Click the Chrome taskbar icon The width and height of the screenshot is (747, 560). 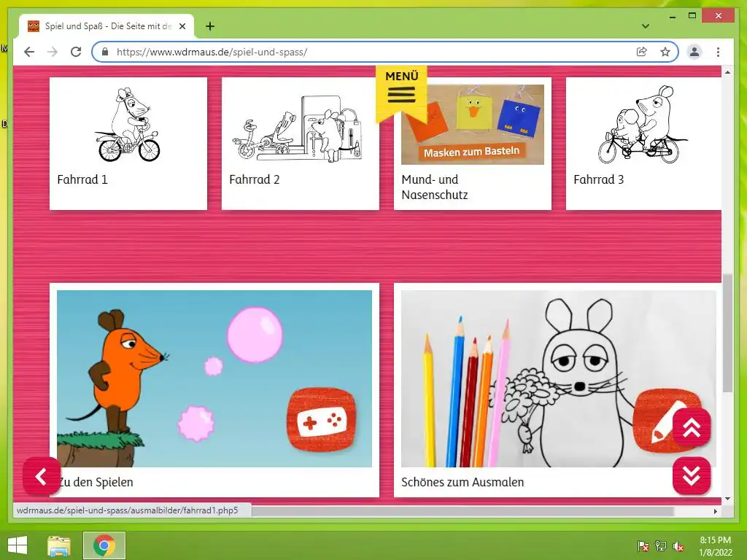click(x=104, y=545)
